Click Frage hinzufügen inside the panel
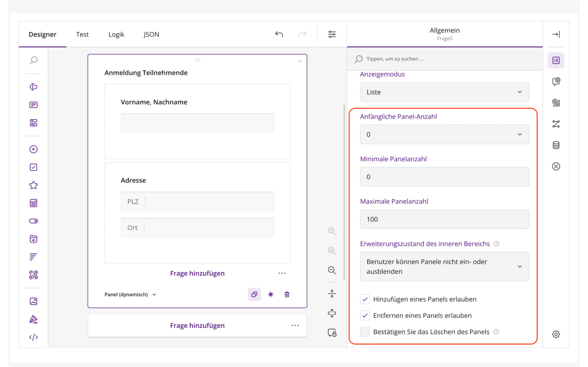This screenshot has height=367, width=588. coord(197,273)
